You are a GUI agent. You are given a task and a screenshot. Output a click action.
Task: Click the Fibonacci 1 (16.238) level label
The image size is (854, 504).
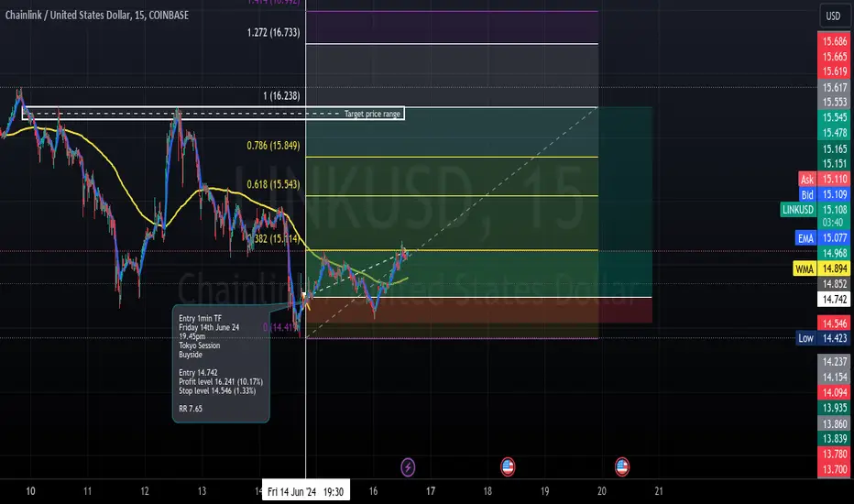click(x=281, y=96)
